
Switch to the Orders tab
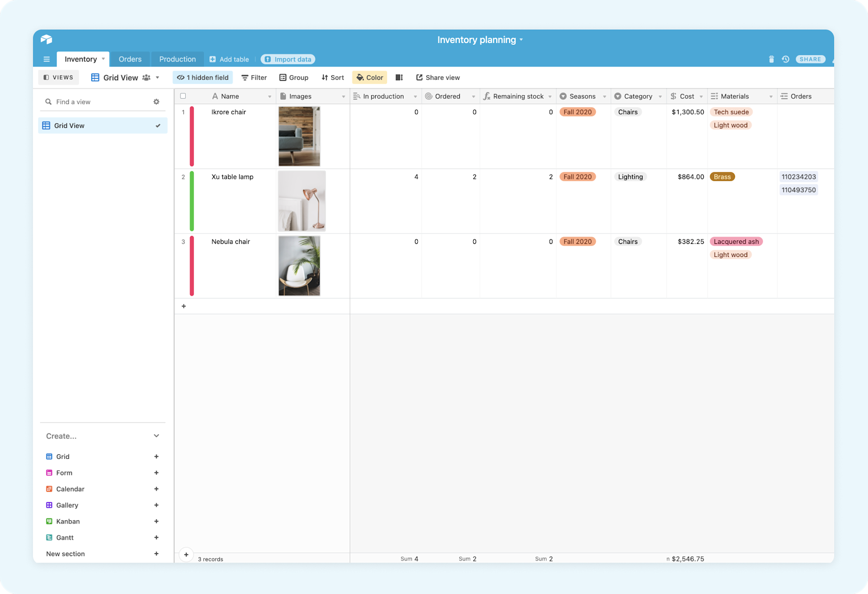pos(130,59)
